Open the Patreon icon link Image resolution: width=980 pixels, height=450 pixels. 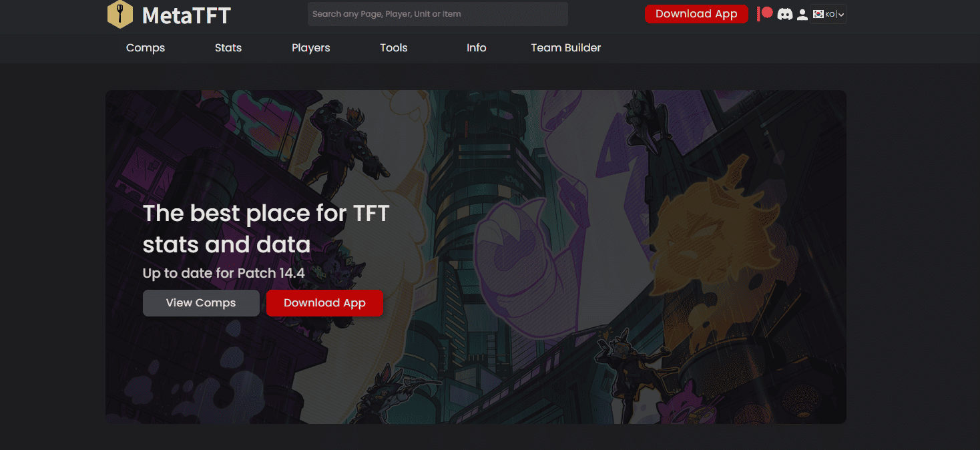tap(765, 13)
